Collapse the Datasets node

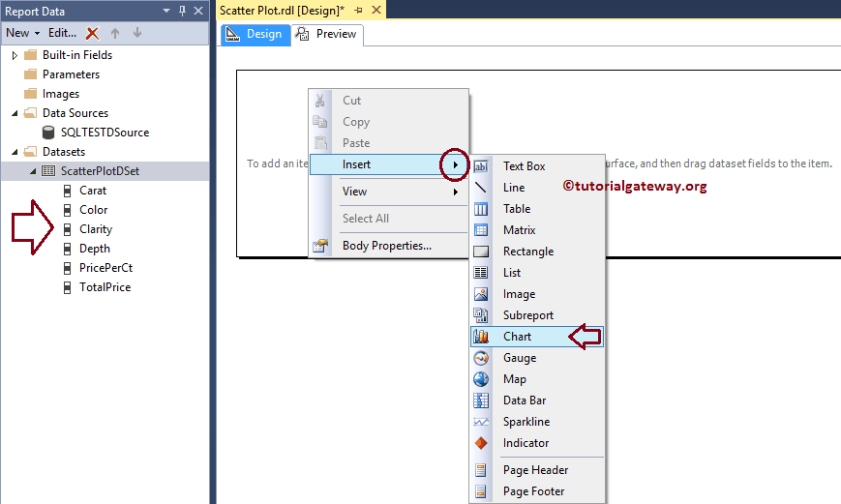pyautogui.click(x=15, y=152)
